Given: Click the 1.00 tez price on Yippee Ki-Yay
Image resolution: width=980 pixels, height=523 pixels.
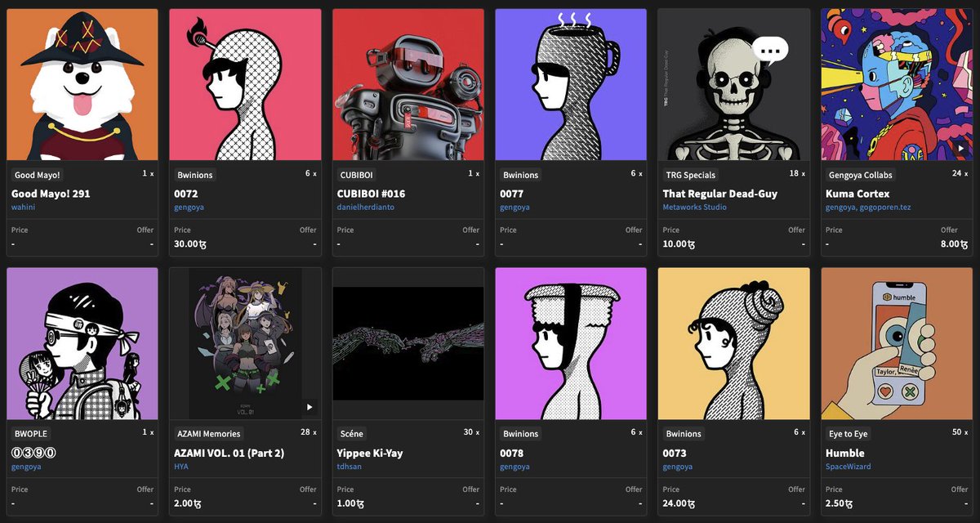Looking at the screenshot, I should [x=350, y=503].
